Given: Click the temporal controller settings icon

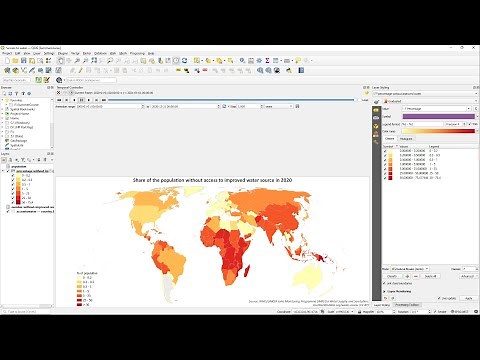Looking at the screenshot, I should [367, 93].
